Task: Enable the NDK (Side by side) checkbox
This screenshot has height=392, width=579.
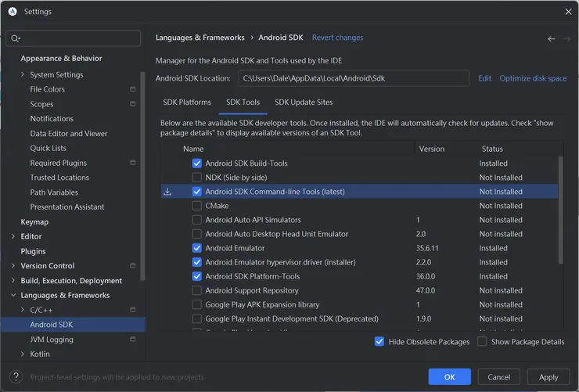Action: pyautogui.click(x=197, y=178)
